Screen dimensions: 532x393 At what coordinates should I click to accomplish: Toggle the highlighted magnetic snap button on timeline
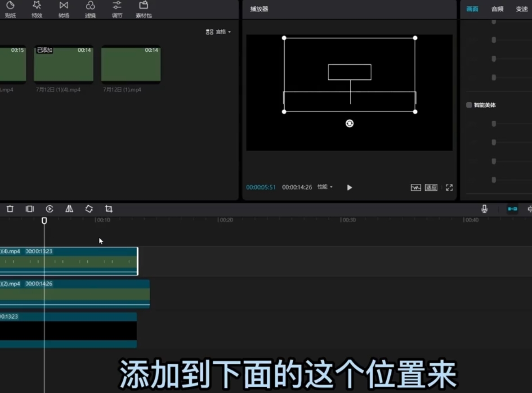click(512, 209)
